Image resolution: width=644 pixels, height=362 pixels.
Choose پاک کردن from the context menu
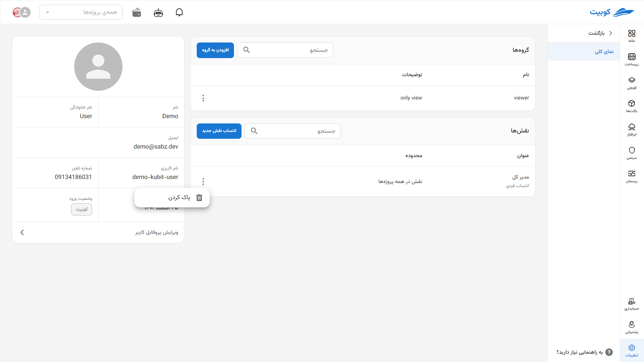(172, 198)
